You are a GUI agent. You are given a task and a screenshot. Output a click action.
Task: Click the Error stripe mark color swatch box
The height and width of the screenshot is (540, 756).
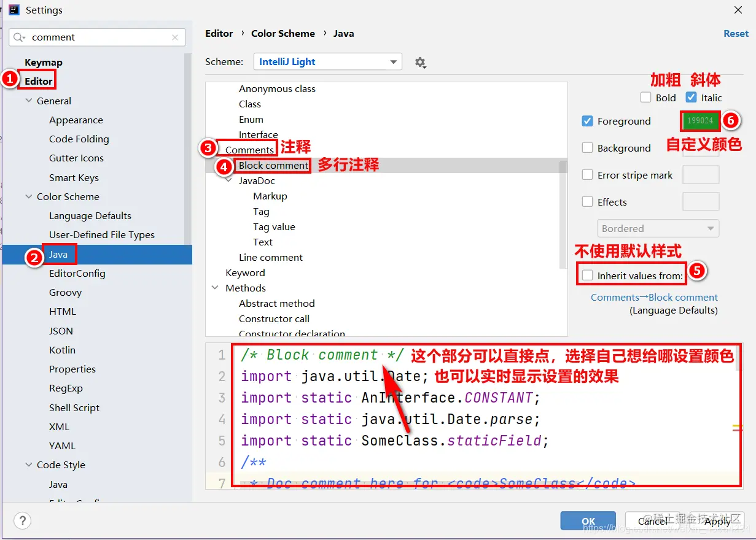[x=701, y=174]
